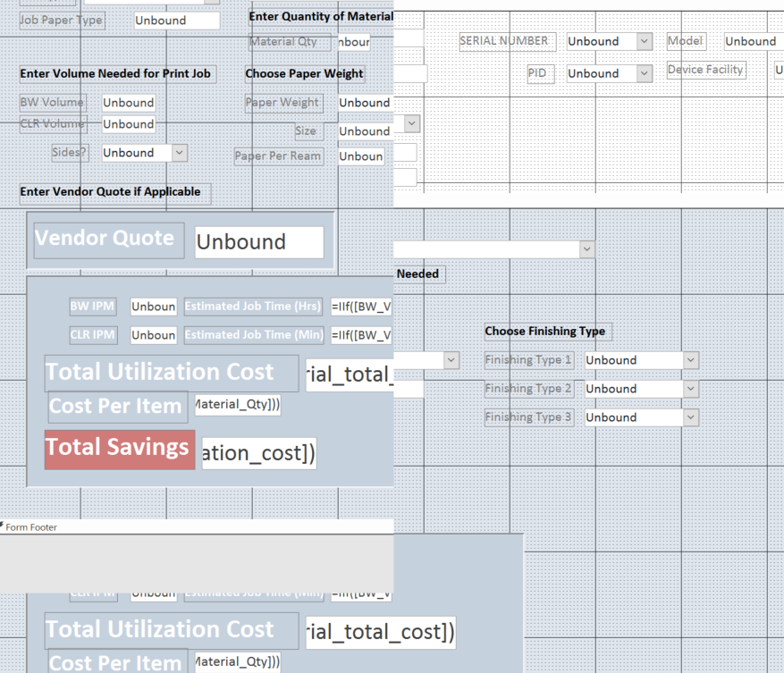Image resolution: width=784 pixels, height=673 pixels.
Task: Expand the Finishing Type 1 dropdown arrow
Action: pos(690,360)
